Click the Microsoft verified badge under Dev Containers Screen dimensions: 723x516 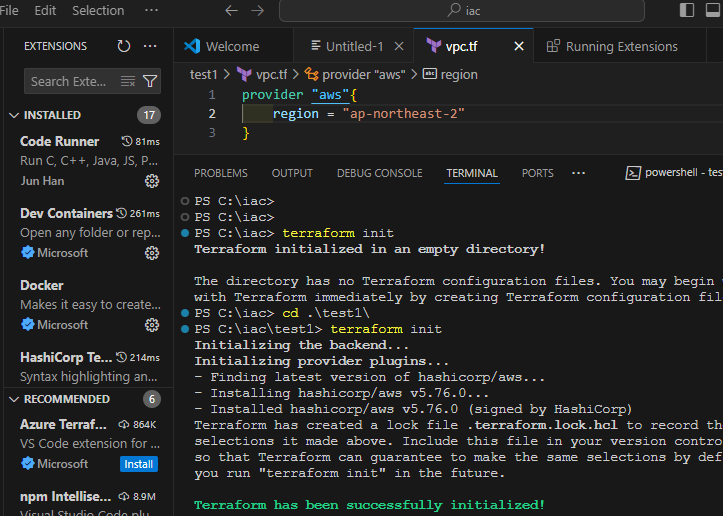pyautogui.click(x=28, y=253)
